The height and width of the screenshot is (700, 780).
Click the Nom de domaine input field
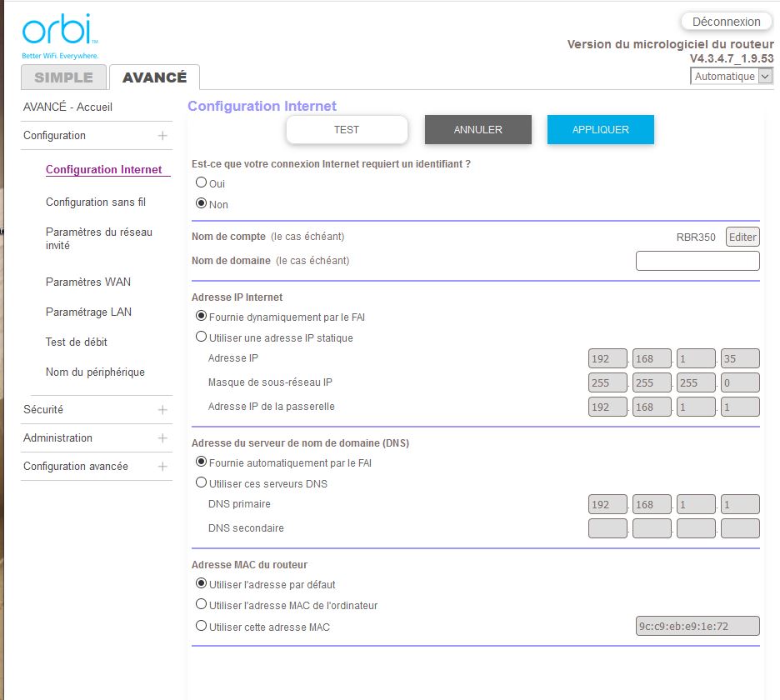point(697,261)
